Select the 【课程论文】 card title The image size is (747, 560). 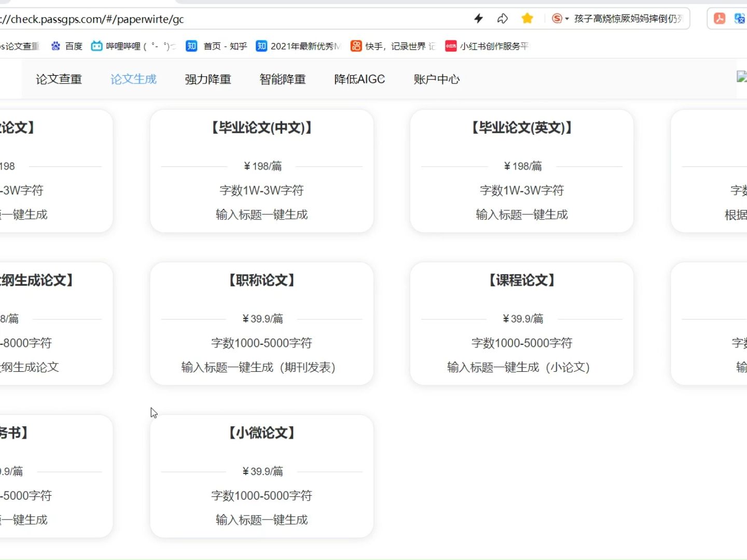(x=521, y=281)
